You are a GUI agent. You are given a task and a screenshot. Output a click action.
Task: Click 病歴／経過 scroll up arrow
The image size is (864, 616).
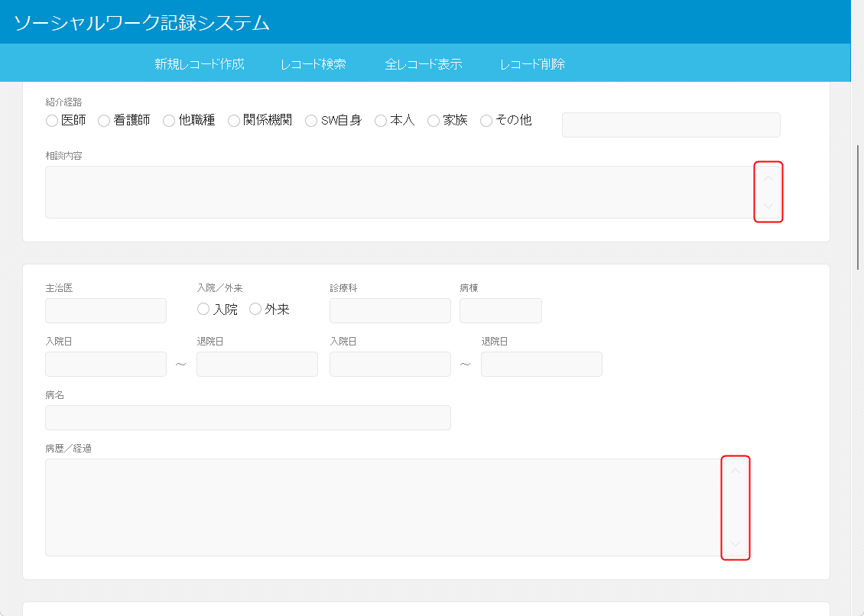736,471
